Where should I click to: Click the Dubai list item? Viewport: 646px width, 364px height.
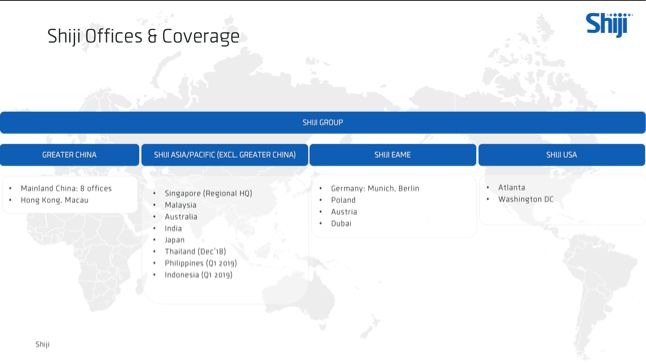[341, 223]
